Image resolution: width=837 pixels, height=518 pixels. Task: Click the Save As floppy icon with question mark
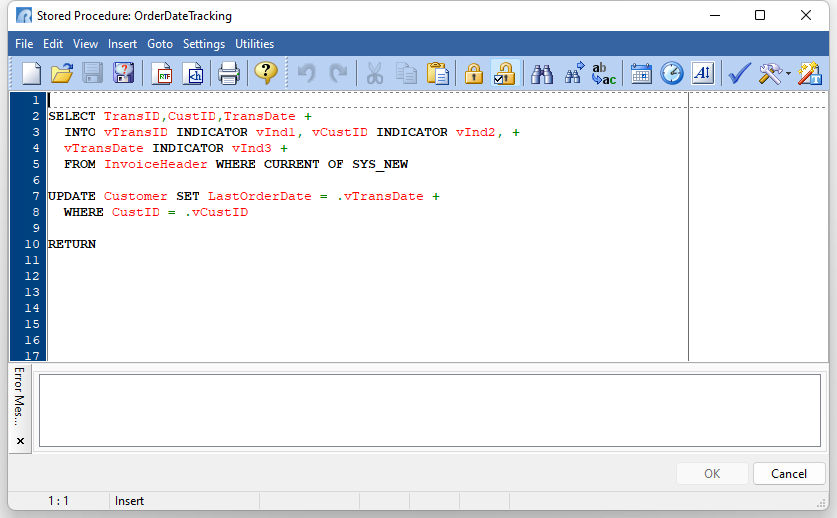123,73
